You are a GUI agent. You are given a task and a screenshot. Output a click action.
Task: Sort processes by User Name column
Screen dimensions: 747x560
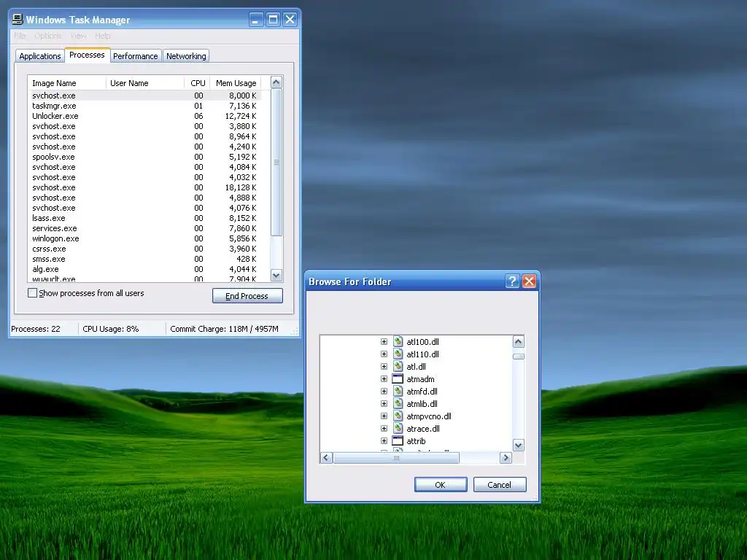point(145,83)
